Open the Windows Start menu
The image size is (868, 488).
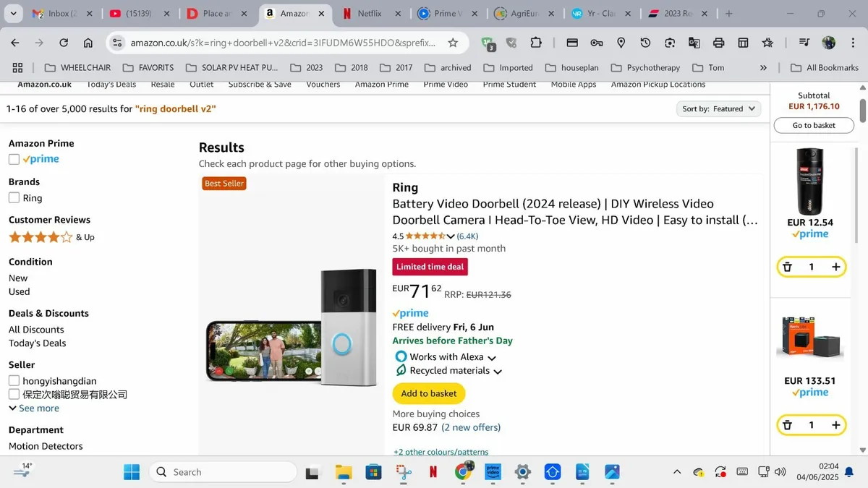132,472
